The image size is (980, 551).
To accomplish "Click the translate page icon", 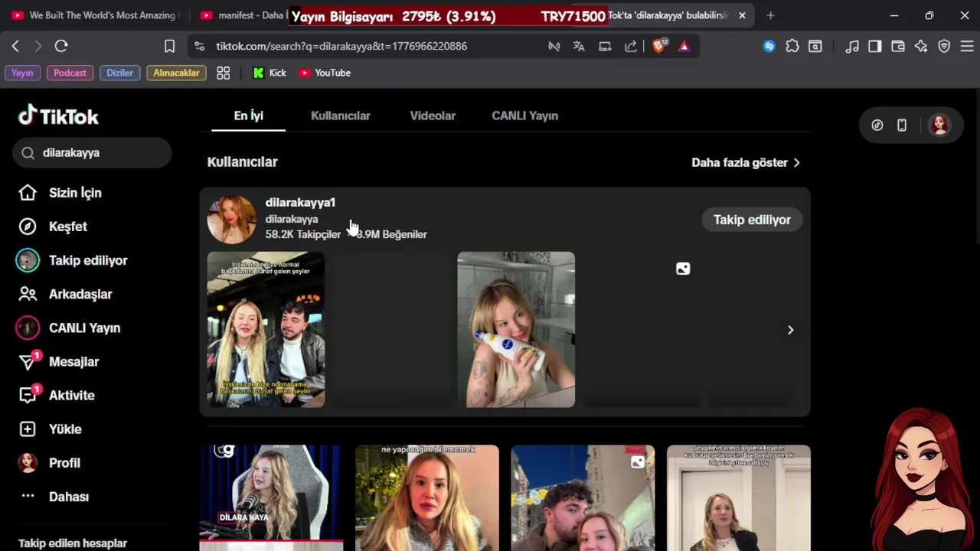I will [x=579, y=46].
